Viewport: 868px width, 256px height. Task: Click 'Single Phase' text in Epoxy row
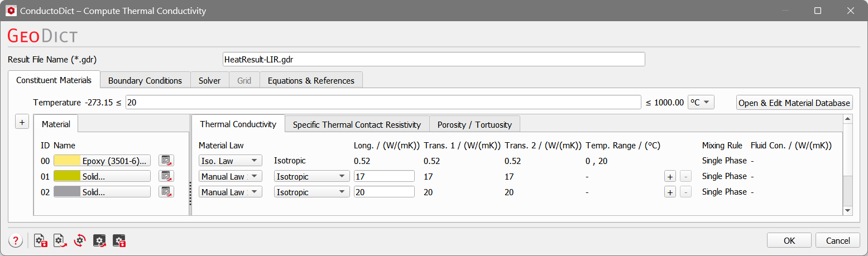725,161
